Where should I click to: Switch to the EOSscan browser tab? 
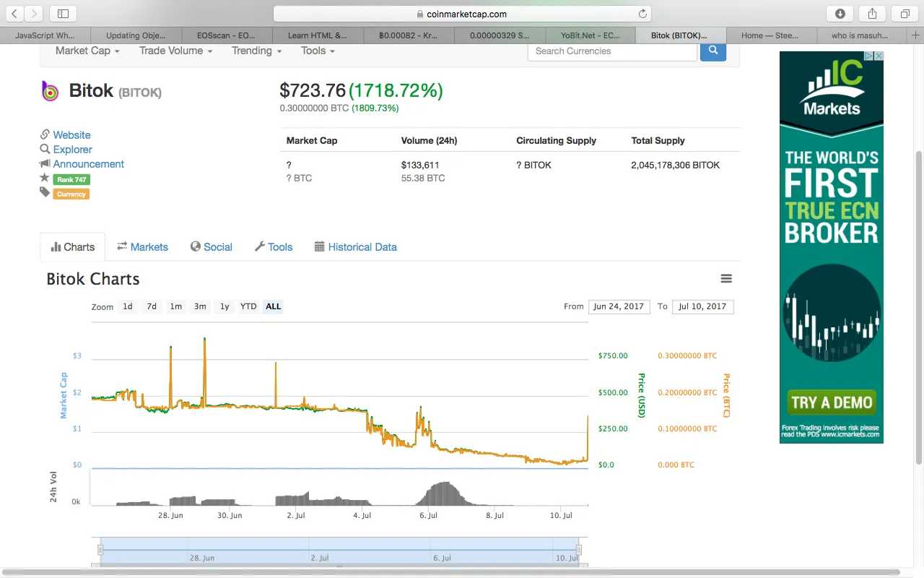[x=227, y=35]
